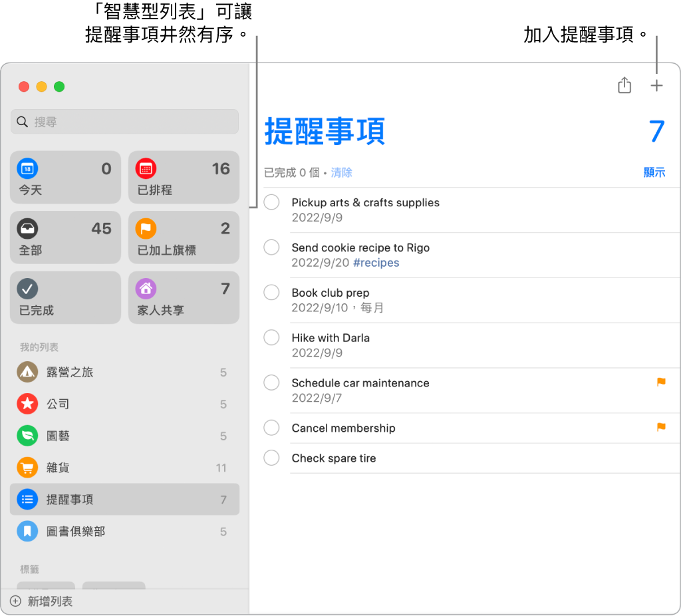683x616 pixels.
Task: View the 已加上旗標 smart list
Action: (x=184, y=237)
